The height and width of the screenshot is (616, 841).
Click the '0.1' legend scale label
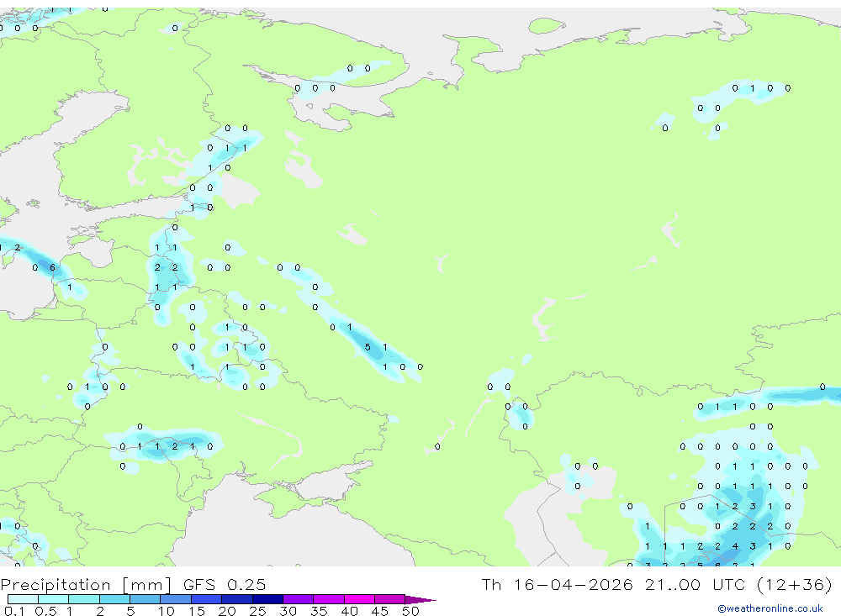click(x=14, y=611)
